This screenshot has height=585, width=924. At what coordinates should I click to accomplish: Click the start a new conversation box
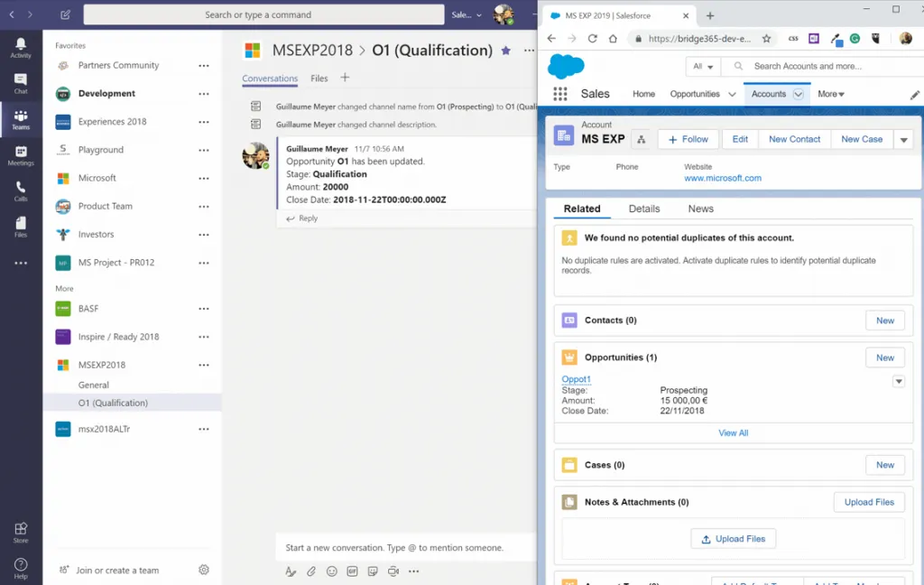coord(405,548)
